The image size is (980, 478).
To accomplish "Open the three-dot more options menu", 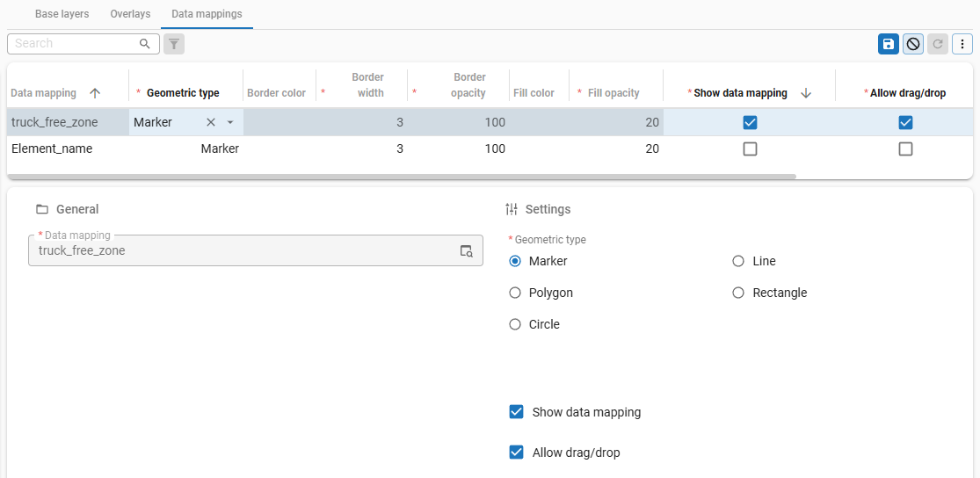I will tap(962, 44).
